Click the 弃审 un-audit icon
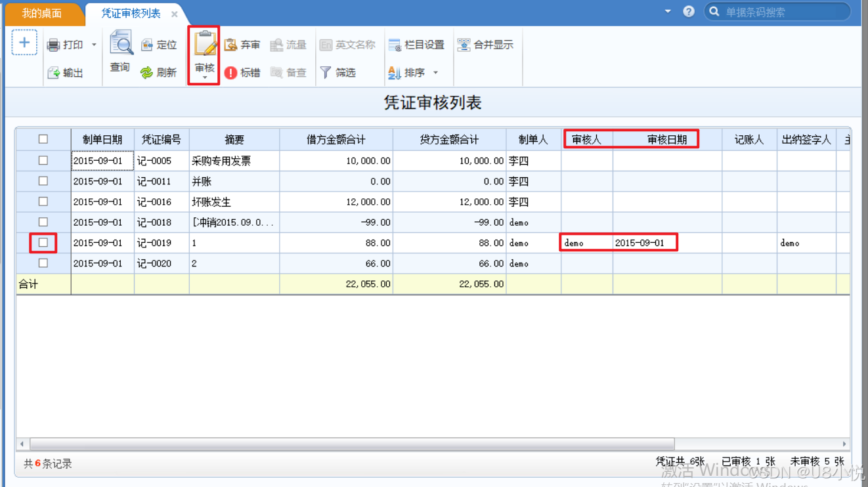Image resolution: width=868 pixels, height=487 pixels. (x=230, y=45)
